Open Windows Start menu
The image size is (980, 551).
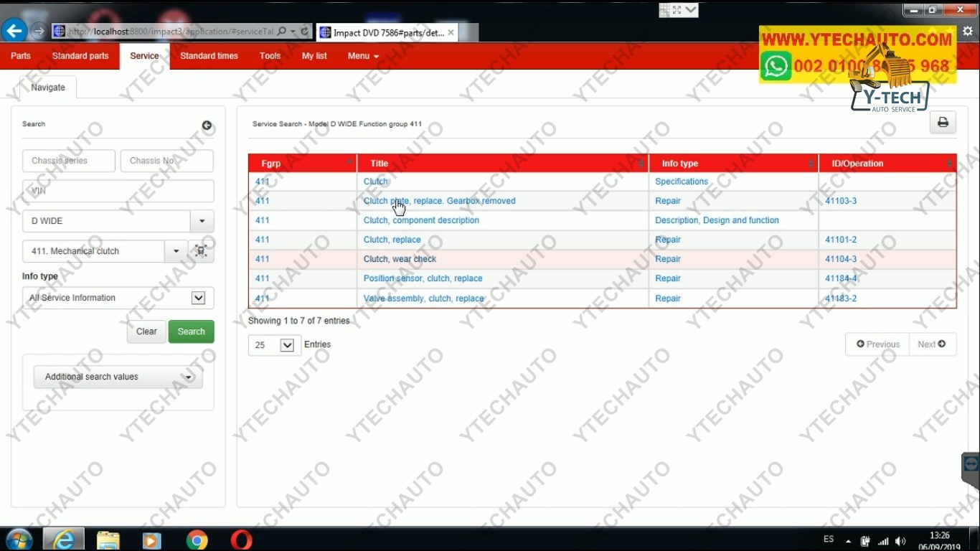click(x=19, y=540)
